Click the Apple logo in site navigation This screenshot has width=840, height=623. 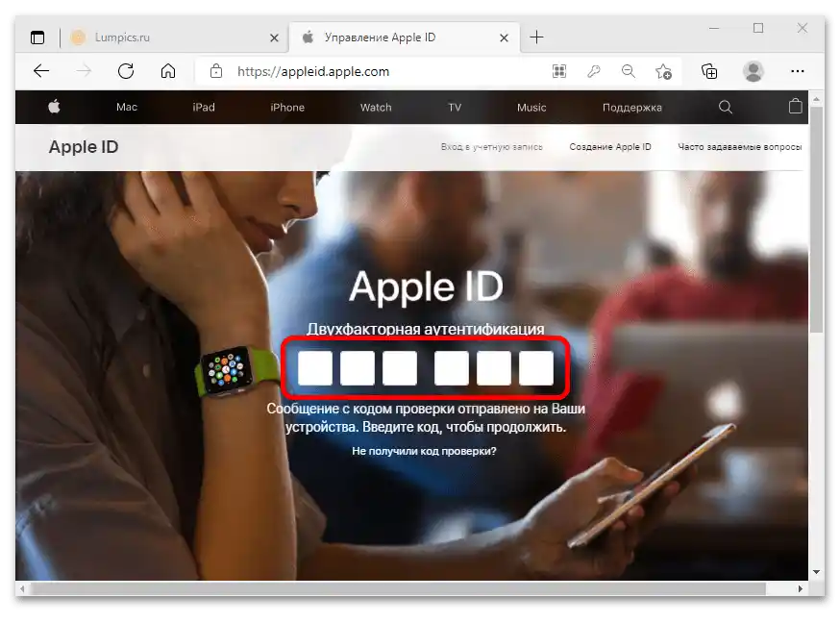pyautogui.click(x=54, y=107)
